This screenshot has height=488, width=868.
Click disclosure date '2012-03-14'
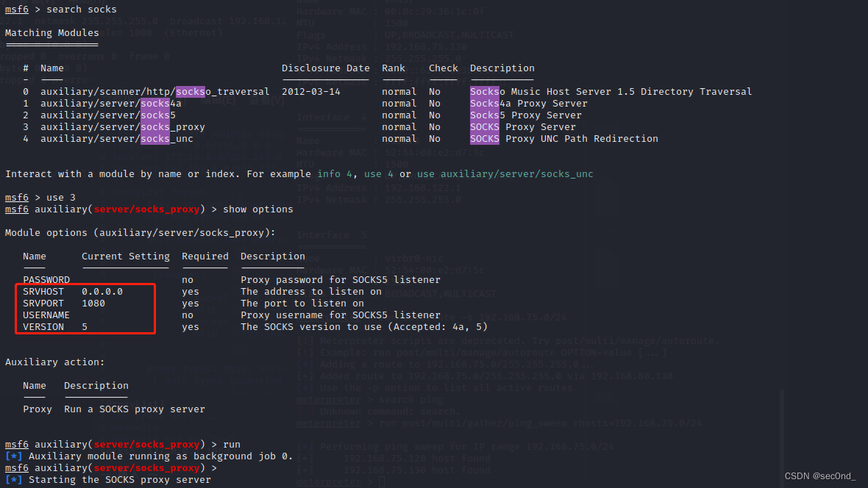tap(311, 91)
